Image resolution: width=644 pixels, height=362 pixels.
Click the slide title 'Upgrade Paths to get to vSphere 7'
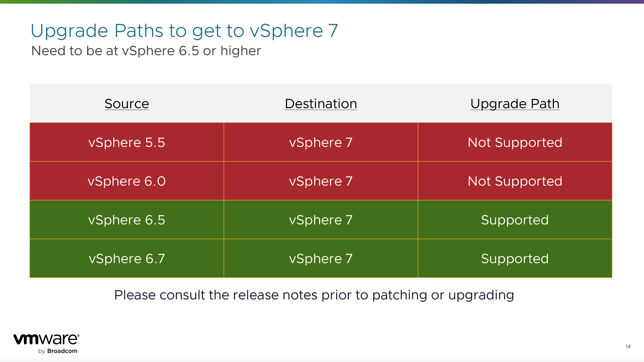click(184, 31)
